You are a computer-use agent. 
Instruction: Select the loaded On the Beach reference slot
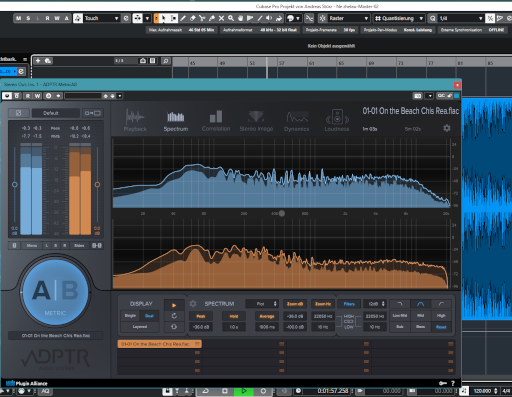(159, 344)
